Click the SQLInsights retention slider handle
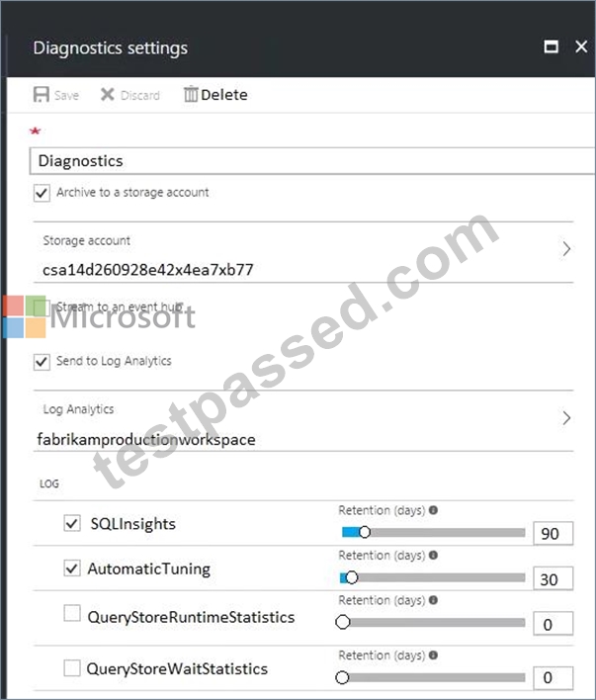This screenshot has width=596, height=700. [x=365, y=532]
